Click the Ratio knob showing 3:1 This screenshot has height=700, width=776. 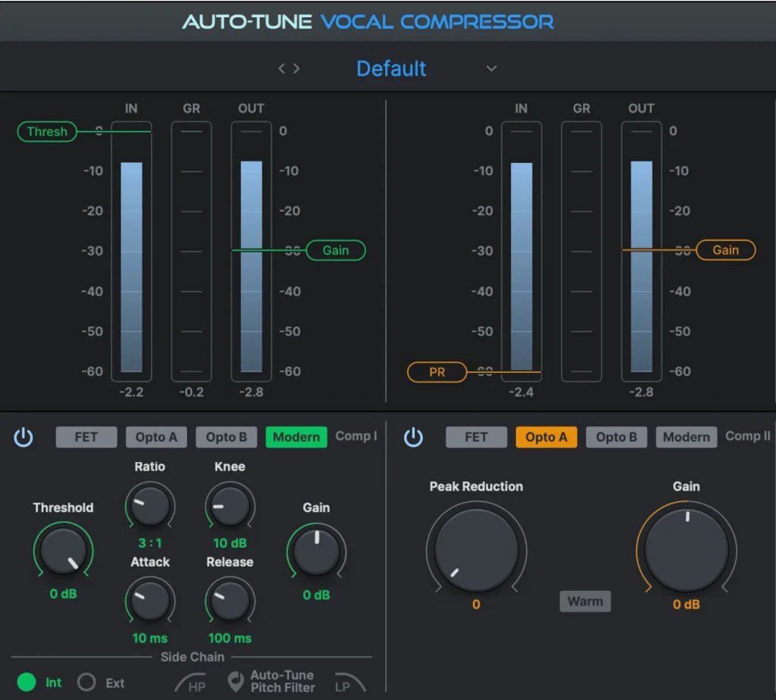coord(149,505)
